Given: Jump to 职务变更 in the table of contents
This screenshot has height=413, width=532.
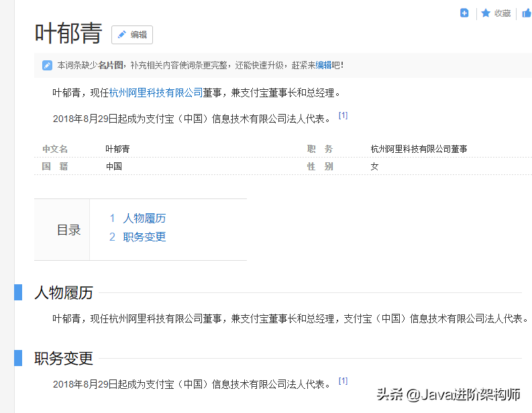Looking at the screenshot, I should [144, 237].
